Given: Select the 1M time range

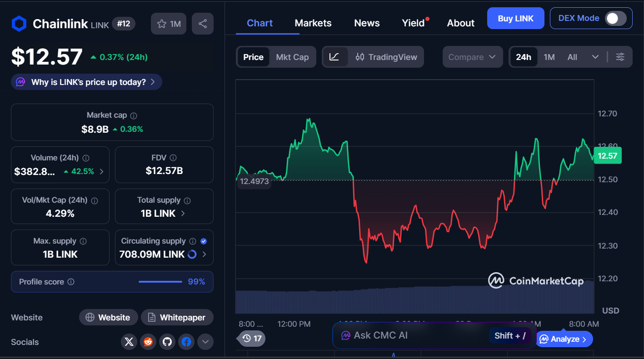Looking at the screenshot, I should 549,57.
